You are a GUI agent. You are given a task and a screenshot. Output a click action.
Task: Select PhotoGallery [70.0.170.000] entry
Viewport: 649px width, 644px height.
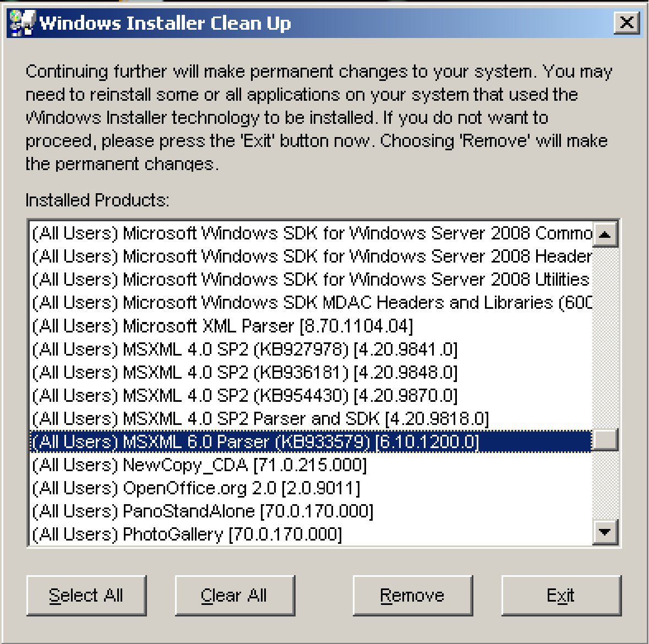(x=311, y=534)
